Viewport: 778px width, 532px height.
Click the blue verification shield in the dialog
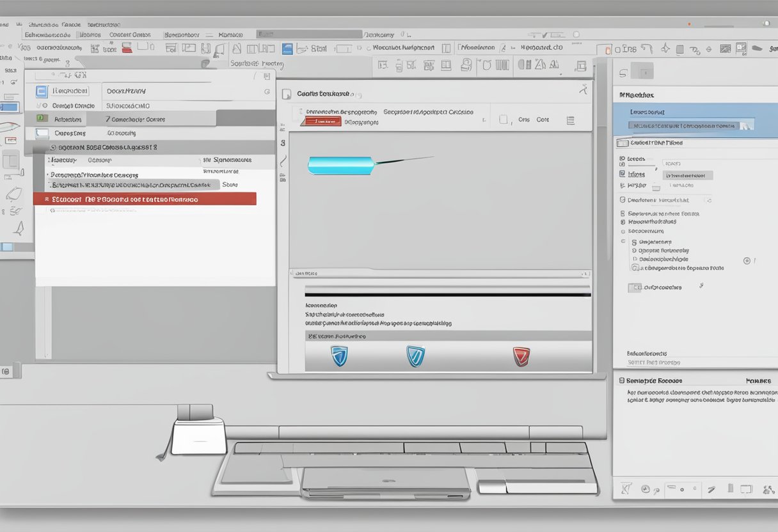(339, 357)
